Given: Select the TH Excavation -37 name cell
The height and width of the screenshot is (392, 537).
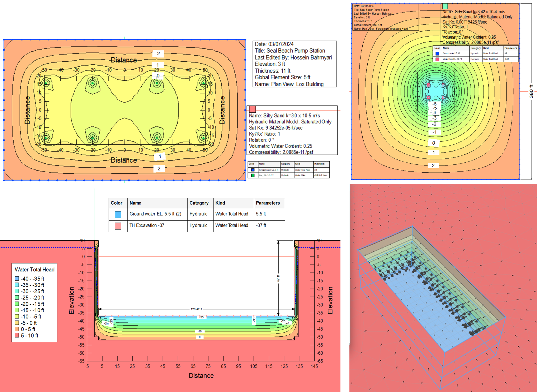Looking at the screenshot, I should 147,225.
